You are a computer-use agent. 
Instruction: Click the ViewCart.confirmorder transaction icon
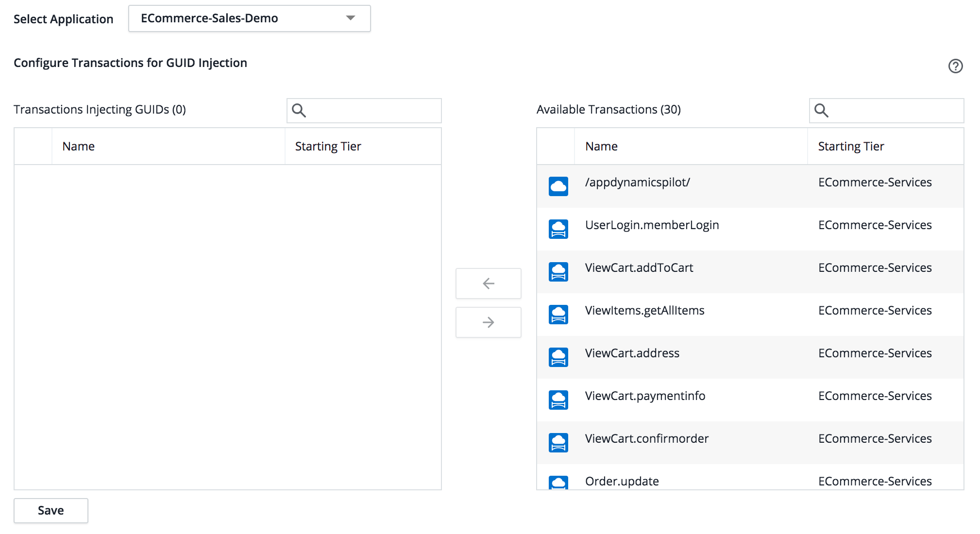coord(558,443)
